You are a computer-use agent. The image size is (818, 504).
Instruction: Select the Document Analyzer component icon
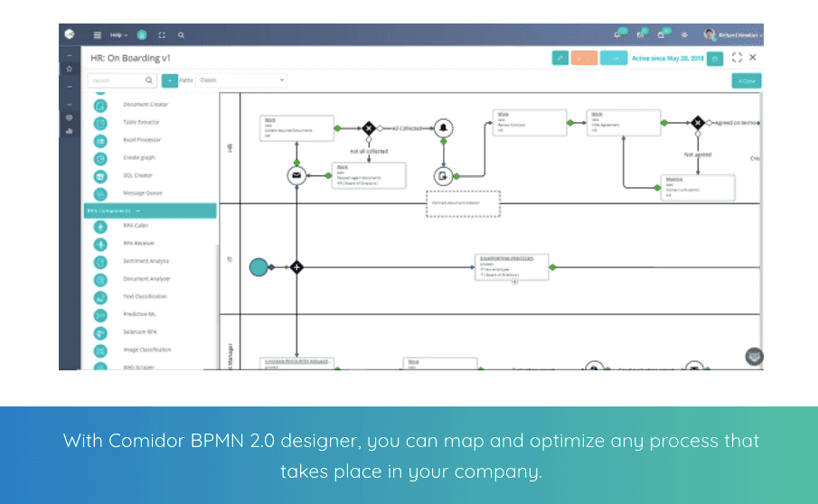(100, 280)
